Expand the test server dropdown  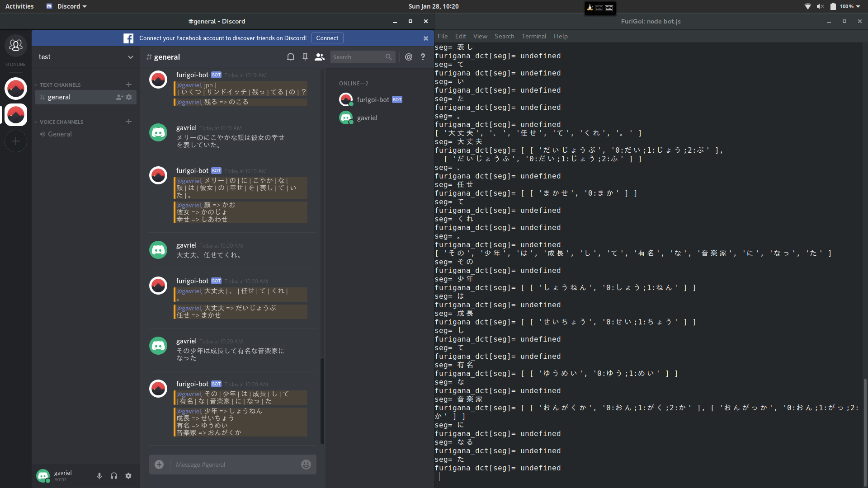click(130, 57)
